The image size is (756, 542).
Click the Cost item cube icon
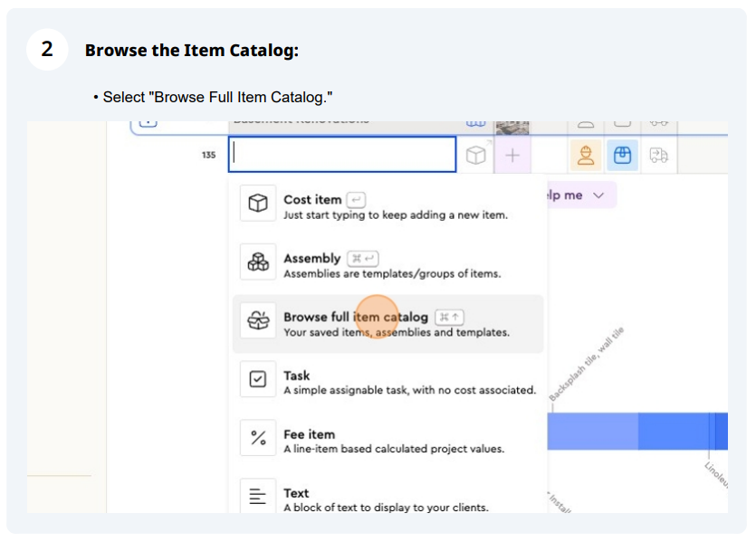tap(258, 203)
